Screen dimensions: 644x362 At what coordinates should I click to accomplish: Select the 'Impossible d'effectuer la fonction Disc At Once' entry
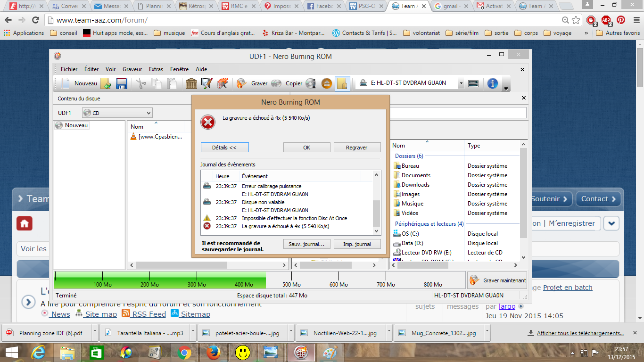tap(294, 218)
